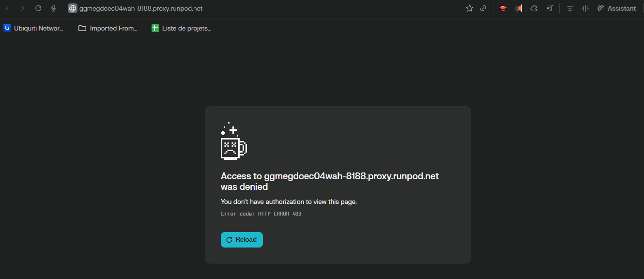Open the media playlist music note control
Image resolution: width=644 pixels, height=279 pixels.
(x=550, y=8)
